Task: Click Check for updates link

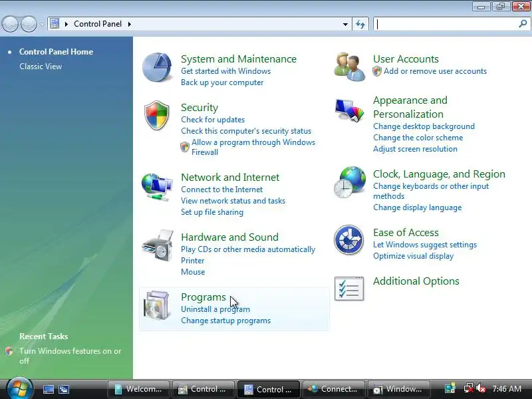Action: pyautogui.click(x=213, y=120)
